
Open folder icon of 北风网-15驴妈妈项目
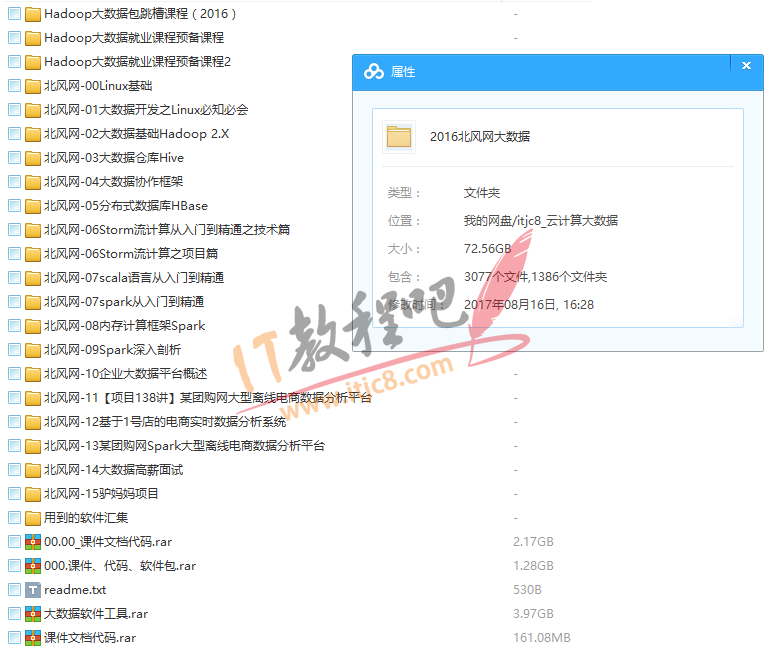click(x=33, y=494)
